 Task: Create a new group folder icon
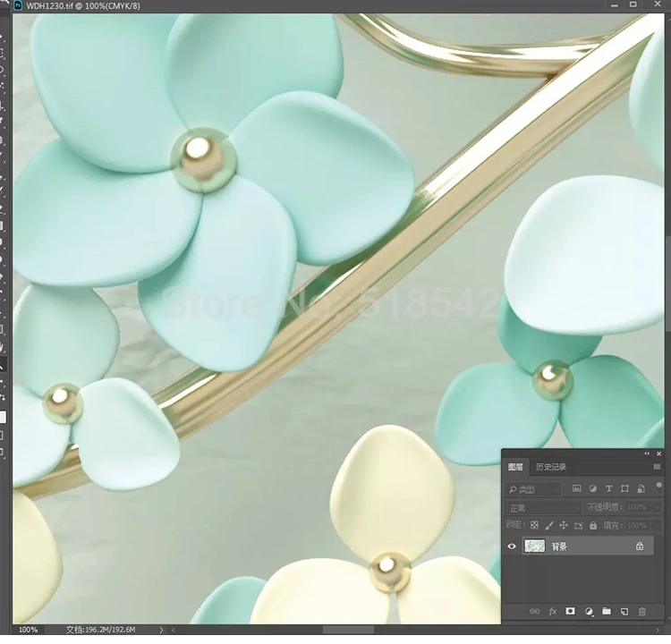click(x=607, y=611)
